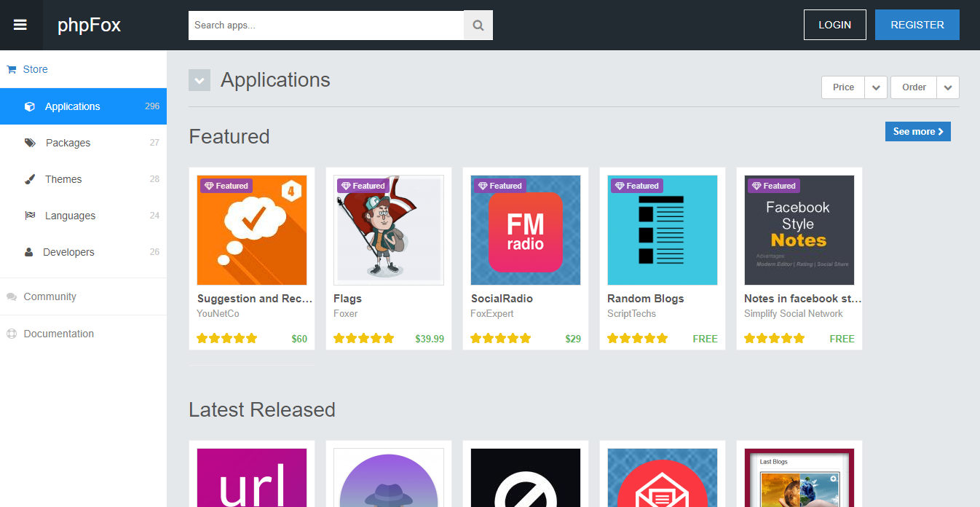Click the Themes paintbrush icon

[30, 179]
